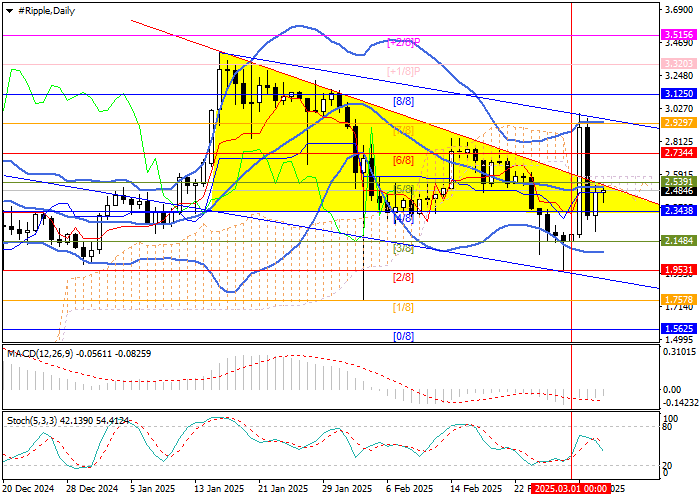Click the 21 Jan 2025 date label
The width and height of the screenshot is (700, 500).
283,488
